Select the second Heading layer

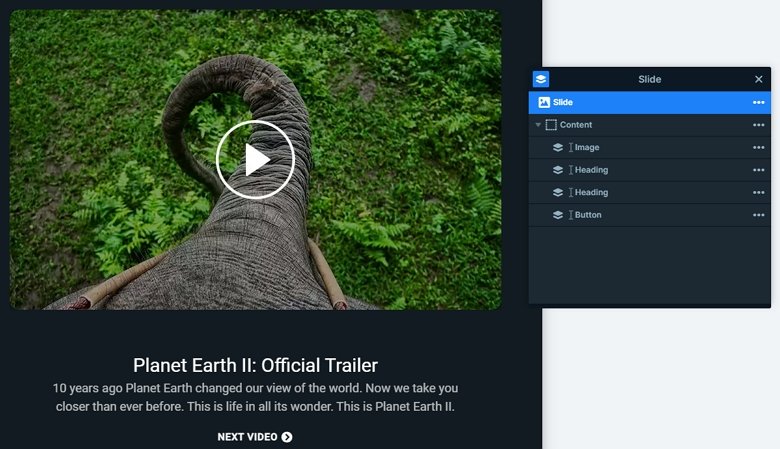650,192
